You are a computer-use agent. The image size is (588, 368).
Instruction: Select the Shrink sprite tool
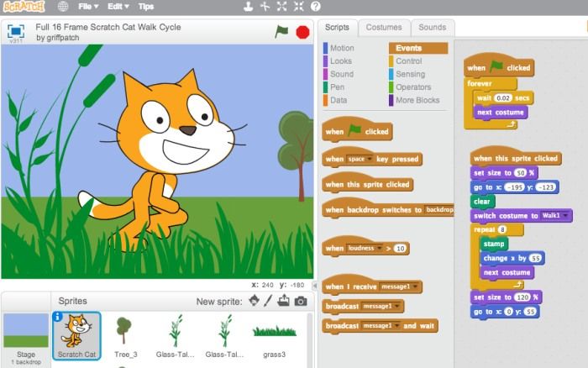point(298,7)
